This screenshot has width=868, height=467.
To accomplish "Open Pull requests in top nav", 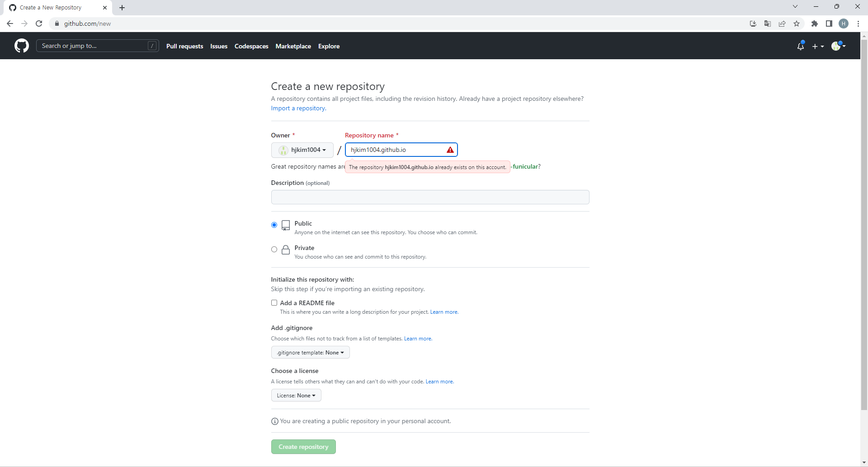I will coord(184,46).
